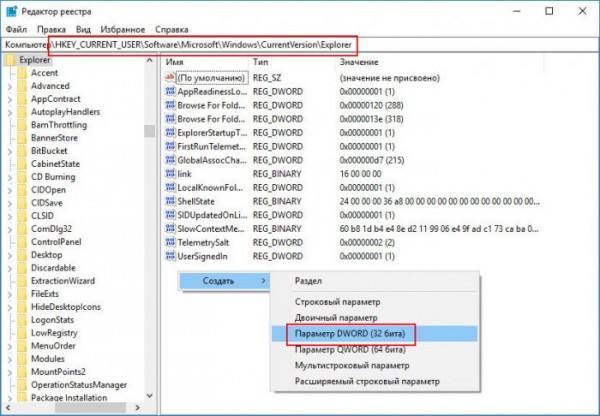
Task: Click the ControlPanel folder icon
Action: point(22,242)
